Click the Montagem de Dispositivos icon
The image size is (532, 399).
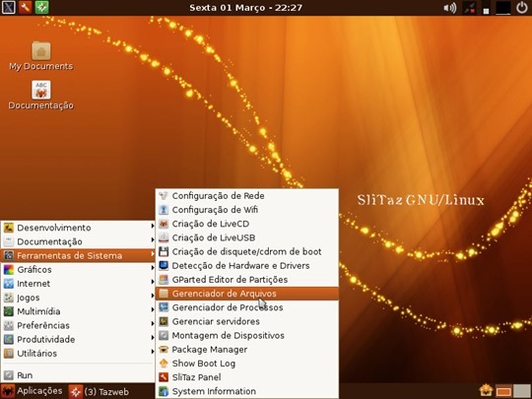[164, 335]
